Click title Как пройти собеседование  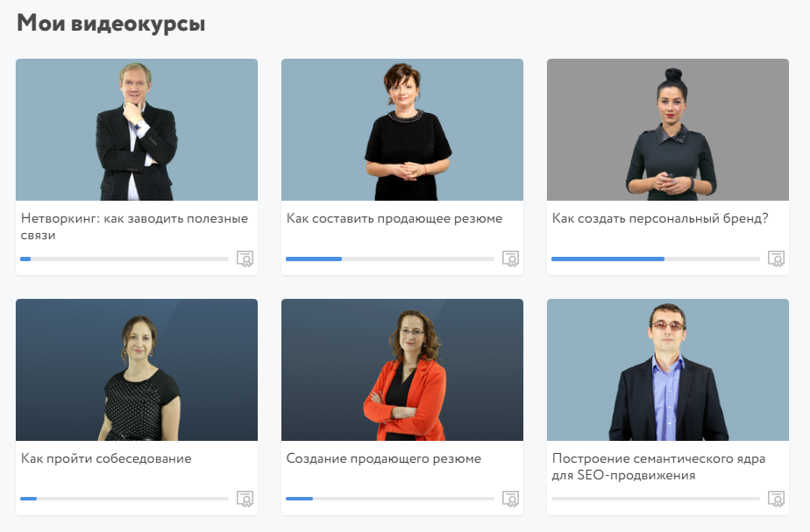coord(106,458)
